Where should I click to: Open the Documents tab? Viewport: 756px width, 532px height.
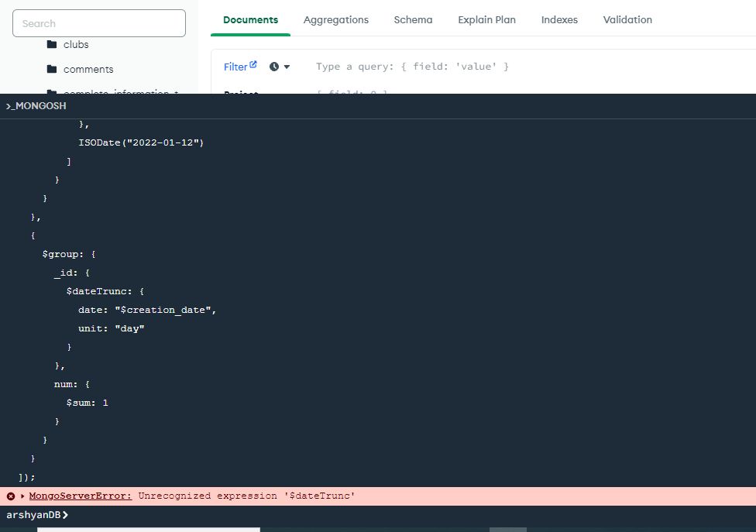tap(250, 20)
